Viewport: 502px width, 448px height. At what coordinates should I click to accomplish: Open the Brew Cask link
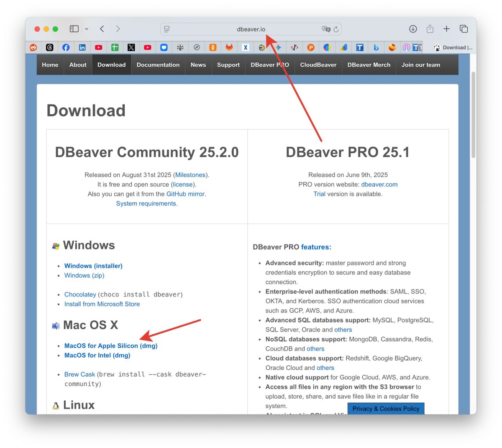(x=79, y=374)
